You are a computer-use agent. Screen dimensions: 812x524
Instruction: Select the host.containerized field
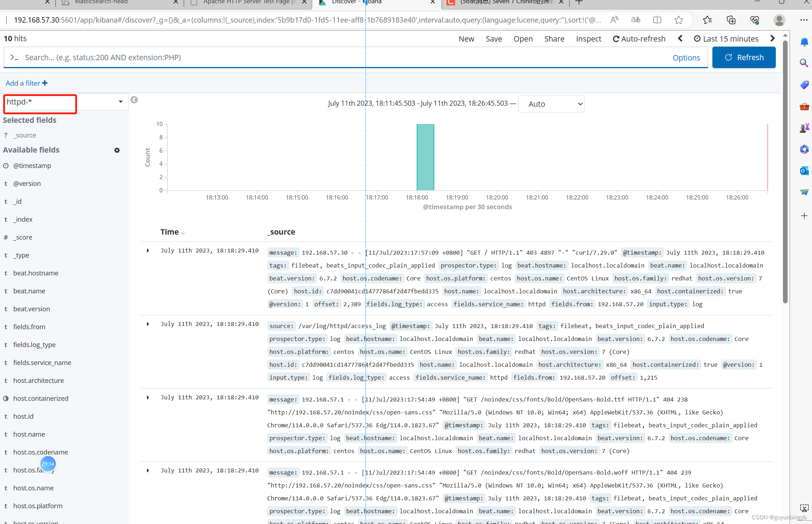pyautogui.click(x=40, y=399)
